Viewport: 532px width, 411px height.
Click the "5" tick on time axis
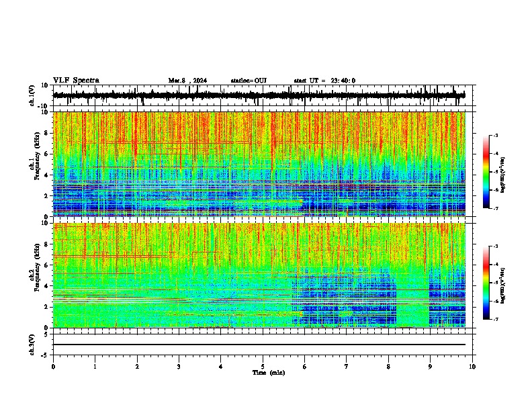pyautogui.click(x=263, y=367)
